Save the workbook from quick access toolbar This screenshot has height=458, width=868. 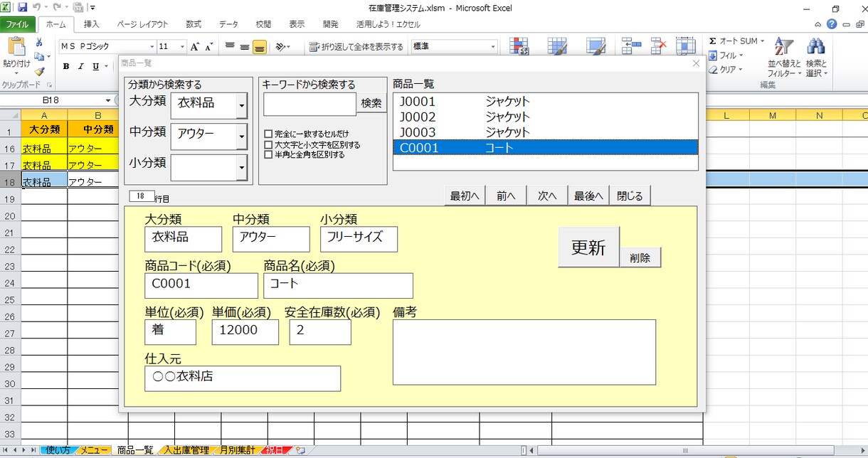(x=23, y=8)
